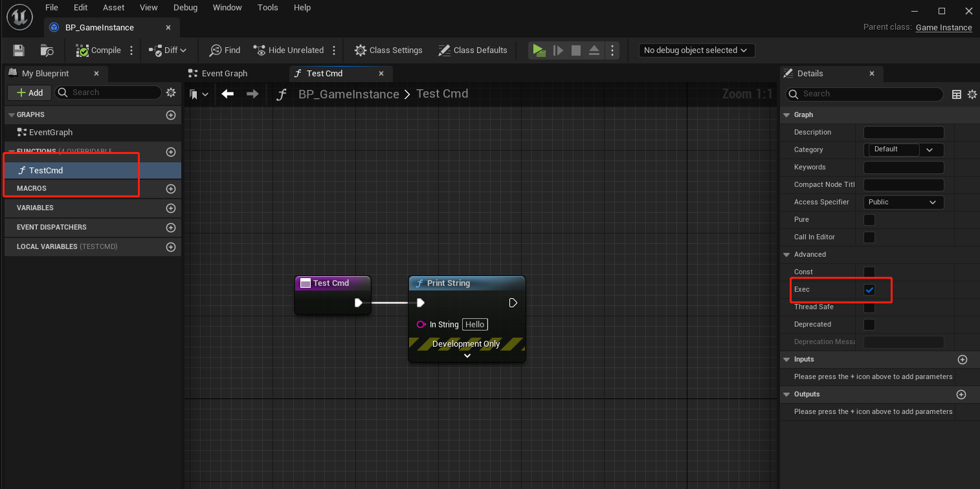Uncheck the Exec checkbox
The width and height of the screenshot is (980, 489).
(x=869, y=290)
